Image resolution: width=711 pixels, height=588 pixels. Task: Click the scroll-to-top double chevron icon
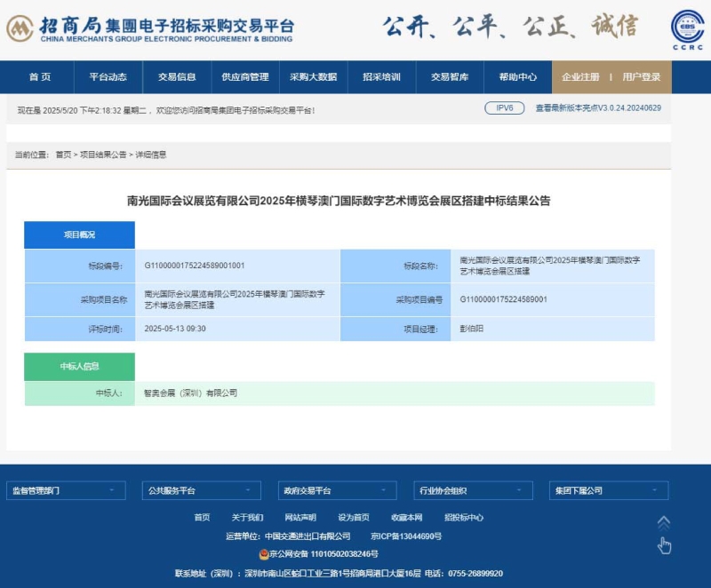coord(663,523)
